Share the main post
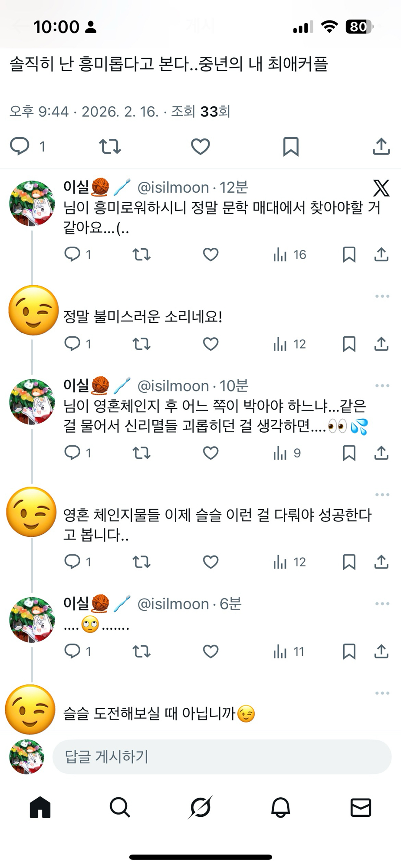The image size is (401, 868). 381,147
